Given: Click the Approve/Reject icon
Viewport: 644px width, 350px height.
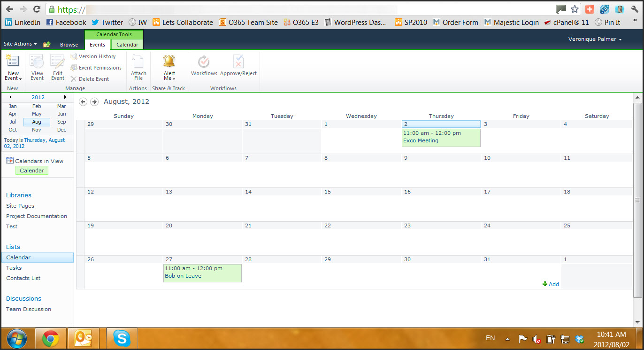Looking at the screenshot, I should (x=238, y=66).
